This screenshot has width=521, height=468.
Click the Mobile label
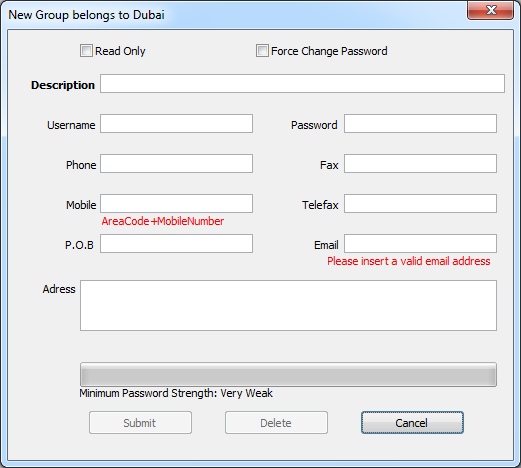tap(81, 205)
